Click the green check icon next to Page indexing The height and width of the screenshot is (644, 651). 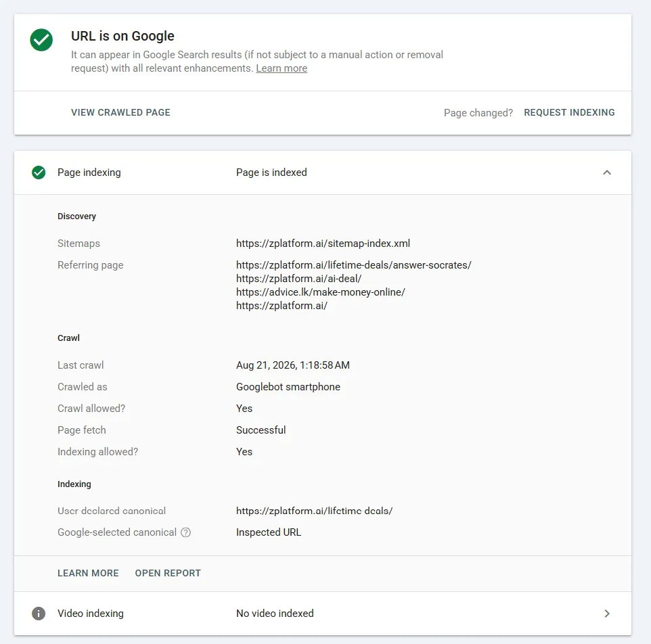point(39,172)
